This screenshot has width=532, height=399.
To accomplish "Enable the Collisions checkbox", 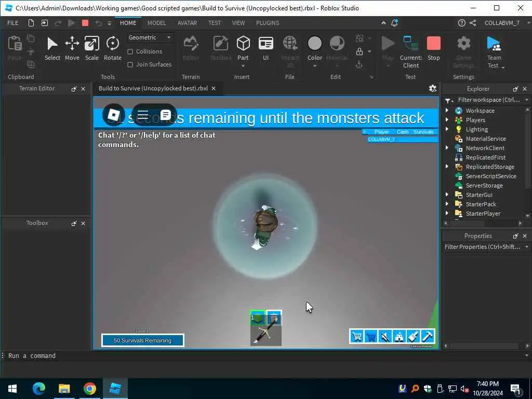I will [130, 51].
